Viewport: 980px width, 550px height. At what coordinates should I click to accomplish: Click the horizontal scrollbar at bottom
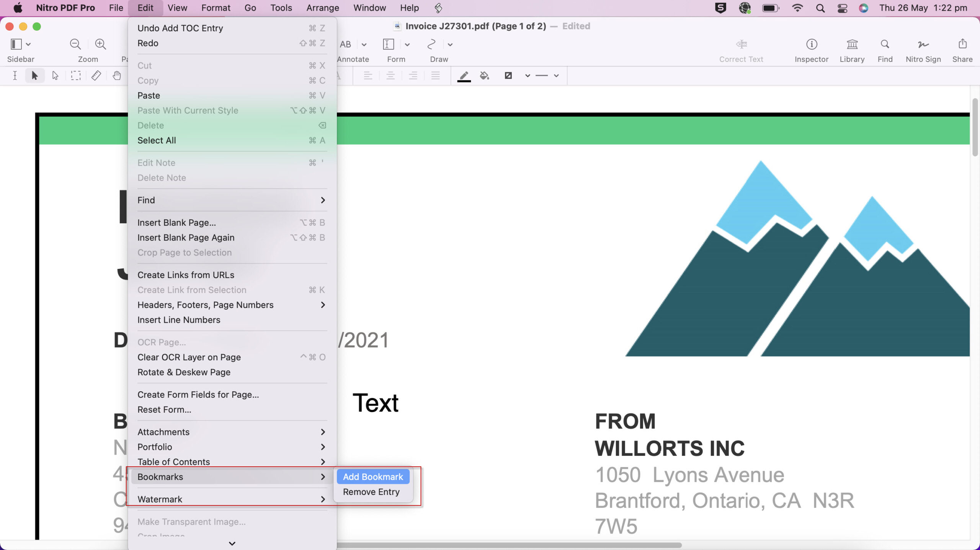click(509, 545)
